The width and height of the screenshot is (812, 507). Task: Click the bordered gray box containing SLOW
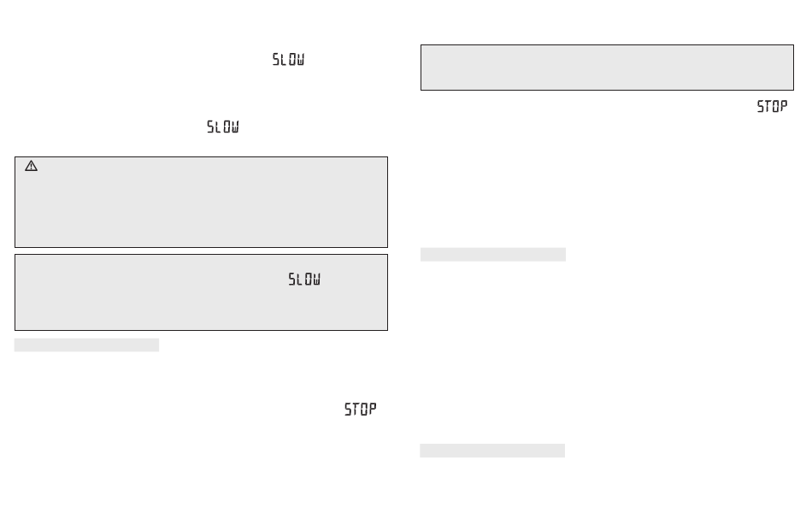click(x=201, y=292)
